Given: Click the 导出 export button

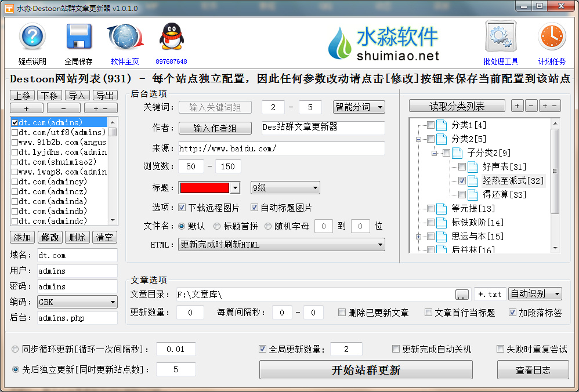Looking at the screenshot, I should point(105,96).
